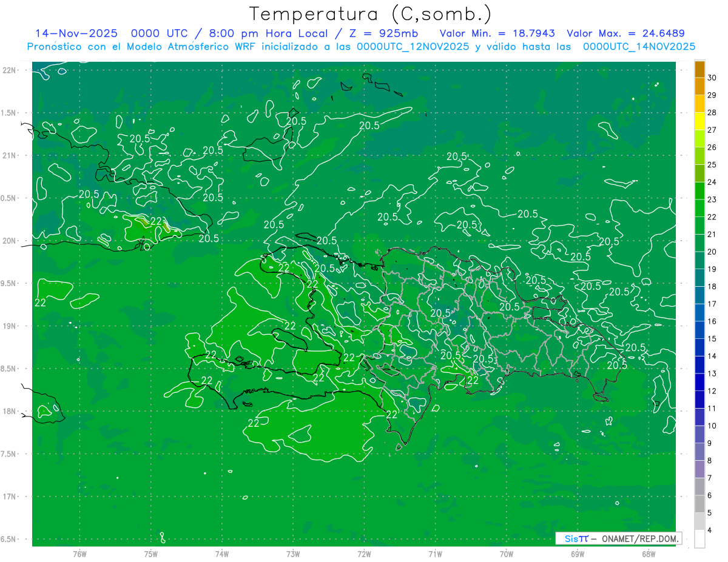728x562 pixels.
Task: Click color scale value '25'
Action: [712, 165]
